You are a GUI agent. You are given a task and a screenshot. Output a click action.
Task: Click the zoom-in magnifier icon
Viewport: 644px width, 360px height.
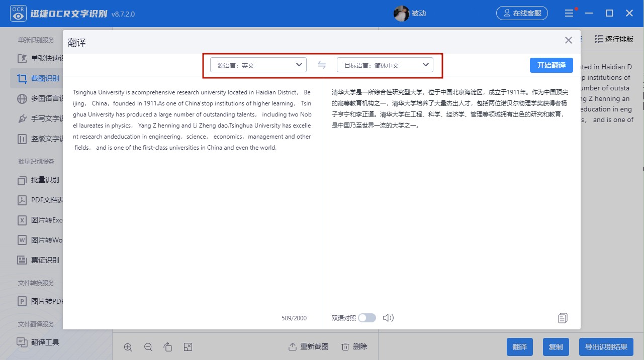(x=128, y=346)
